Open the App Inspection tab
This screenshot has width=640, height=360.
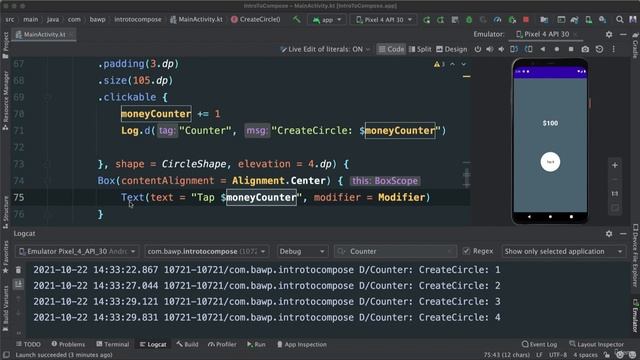[x=302, y=344]
